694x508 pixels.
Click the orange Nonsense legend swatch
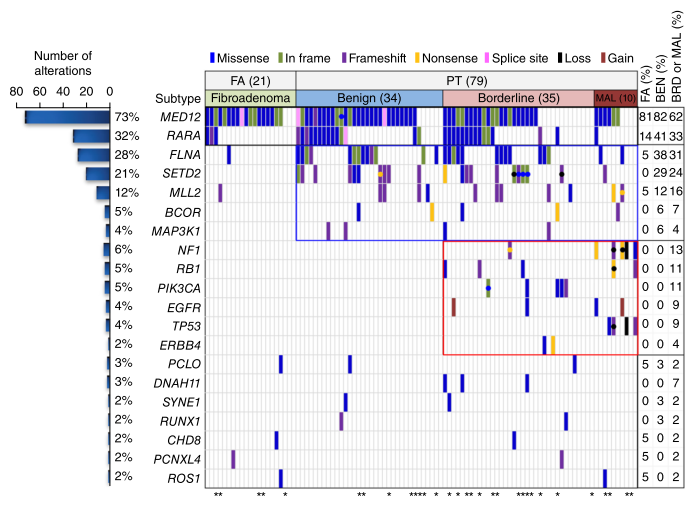pyautogui.click(x=420, y=57)
